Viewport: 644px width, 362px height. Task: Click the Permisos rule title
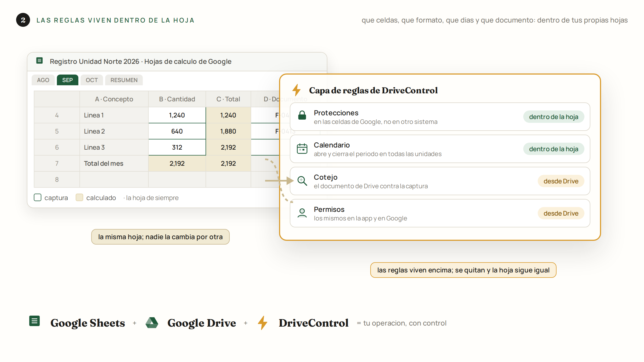click(329, 209)
